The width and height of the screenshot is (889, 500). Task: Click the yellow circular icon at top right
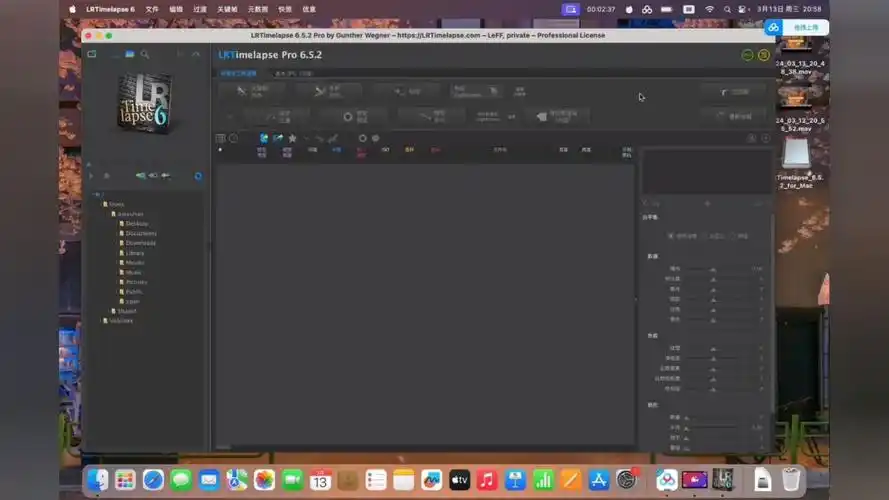click(x=764, y=55)
